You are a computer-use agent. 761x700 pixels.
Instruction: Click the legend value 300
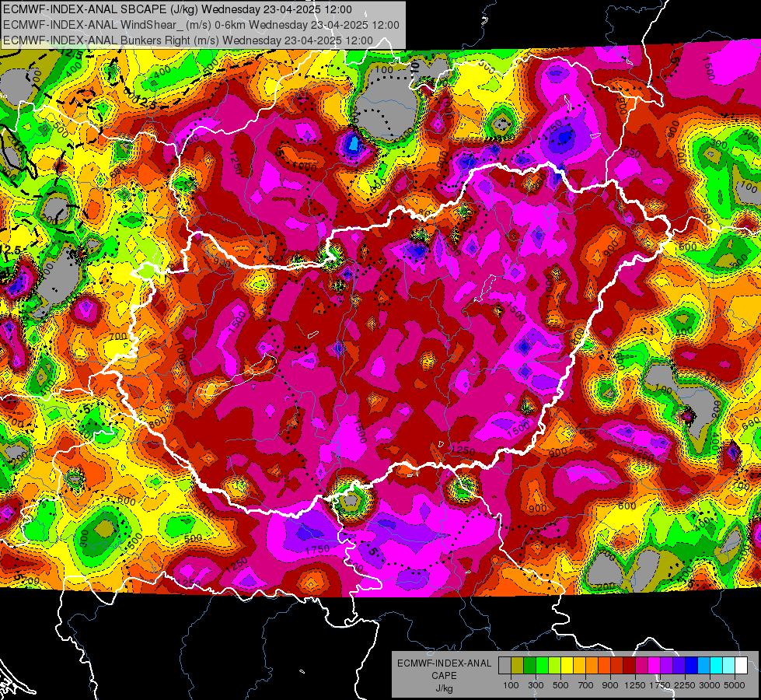536,685
